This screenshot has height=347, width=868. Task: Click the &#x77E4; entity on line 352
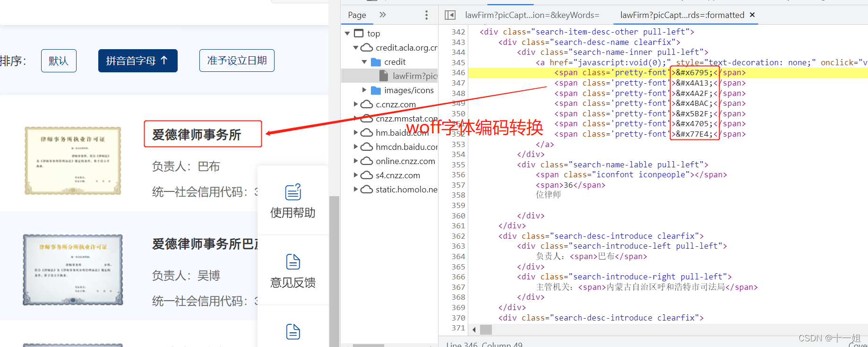(x=694, y=134)
